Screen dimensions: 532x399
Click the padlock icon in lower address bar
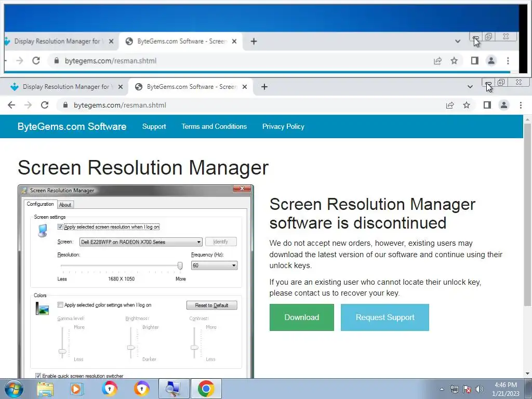(x=65, y=105)
